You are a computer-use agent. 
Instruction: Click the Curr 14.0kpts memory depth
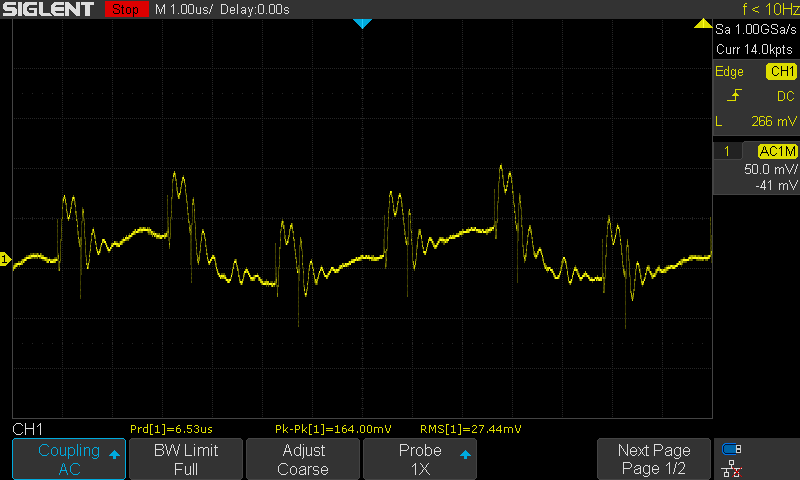pos(754,49)
